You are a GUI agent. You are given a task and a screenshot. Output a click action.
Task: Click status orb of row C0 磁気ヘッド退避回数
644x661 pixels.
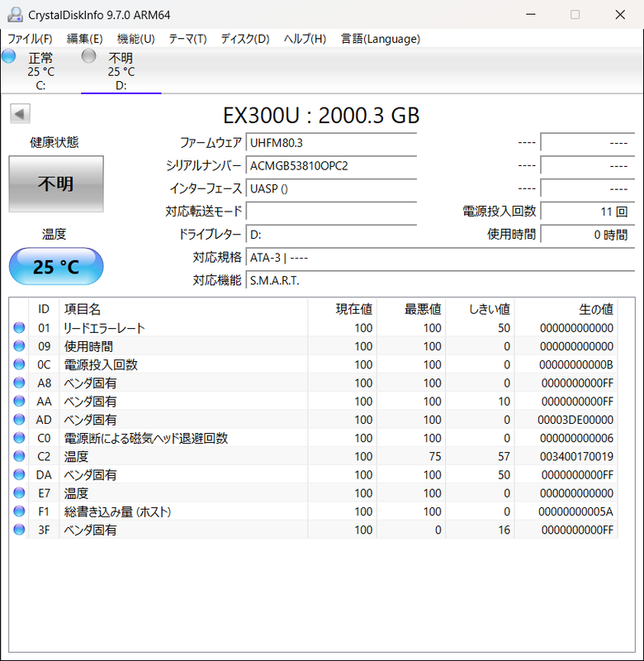[x=19, y=438]
